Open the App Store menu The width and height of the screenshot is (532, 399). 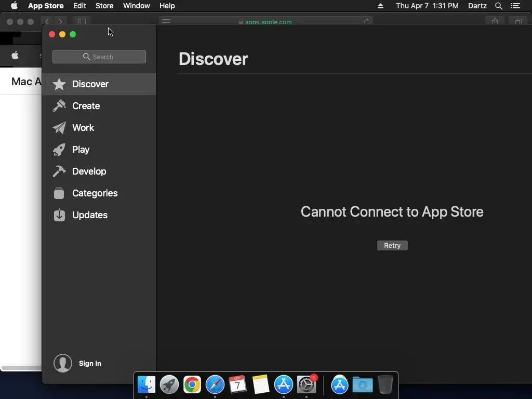click(x=46, y=6)
